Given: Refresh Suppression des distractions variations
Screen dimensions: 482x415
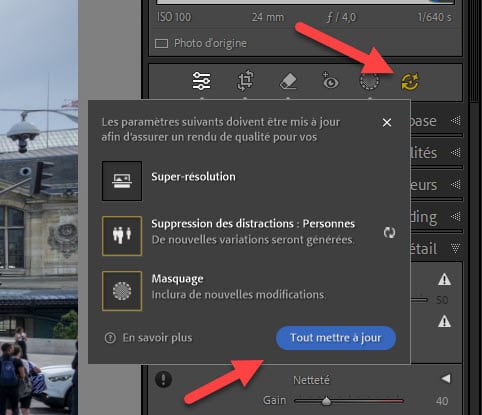Looking at the screenshot, I should tap(389, 232).
